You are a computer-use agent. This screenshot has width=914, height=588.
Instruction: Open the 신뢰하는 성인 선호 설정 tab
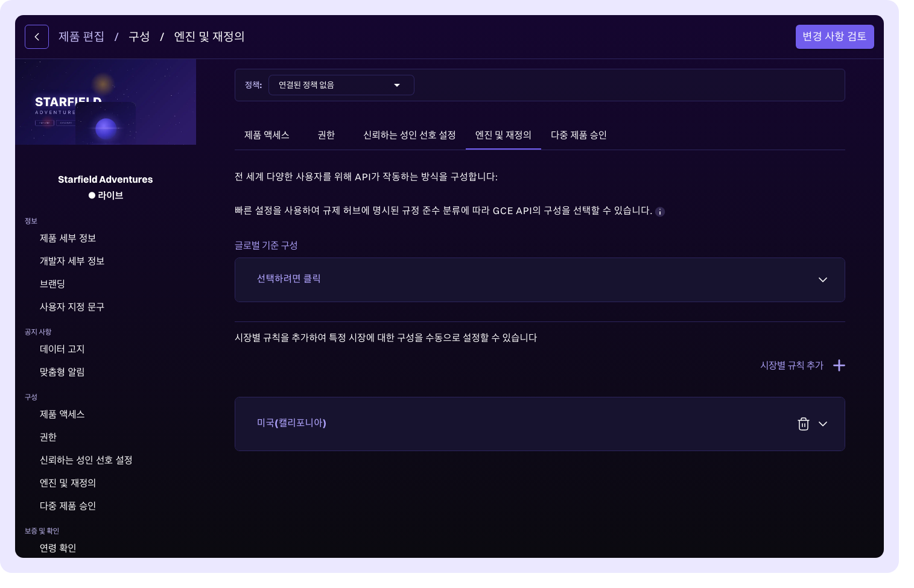point(410,135)
